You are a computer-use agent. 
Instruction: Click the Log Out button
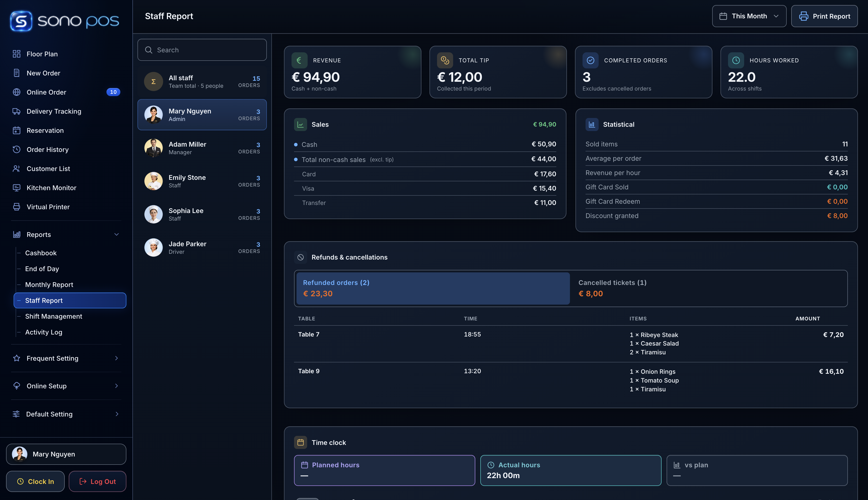pyautogui.click(x=98, y=481)
